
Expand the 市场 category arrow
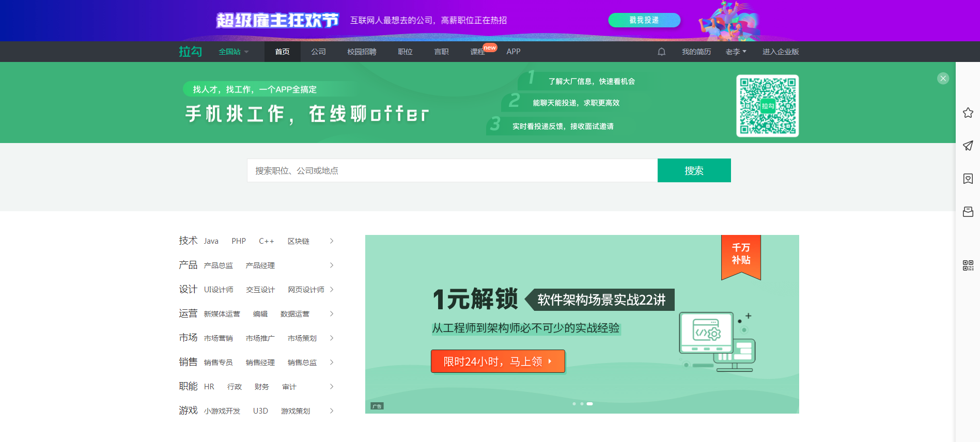coord(332,338)
